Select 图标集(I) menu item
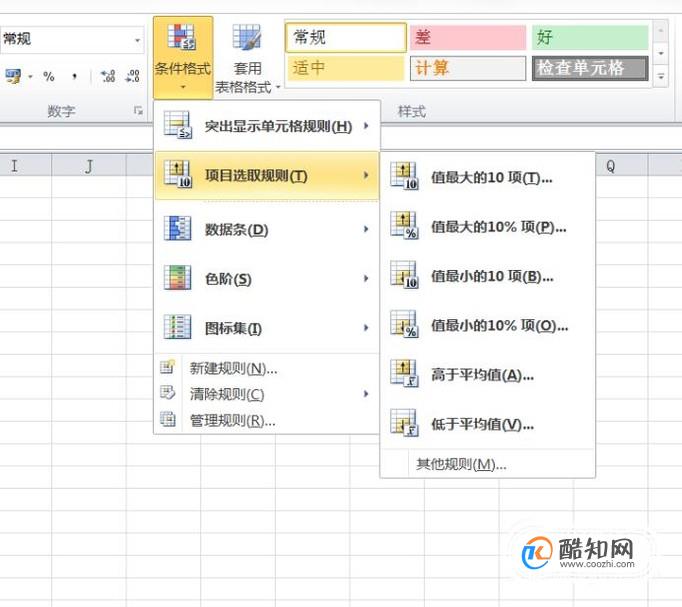 [267, 327]
